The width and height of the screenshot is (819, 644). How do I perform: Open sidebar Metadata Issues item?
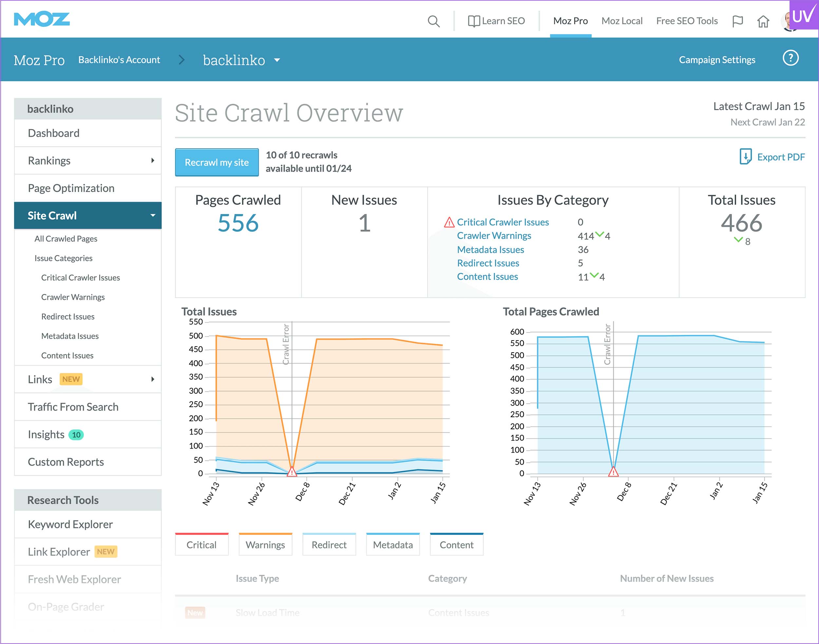[70, 336]
